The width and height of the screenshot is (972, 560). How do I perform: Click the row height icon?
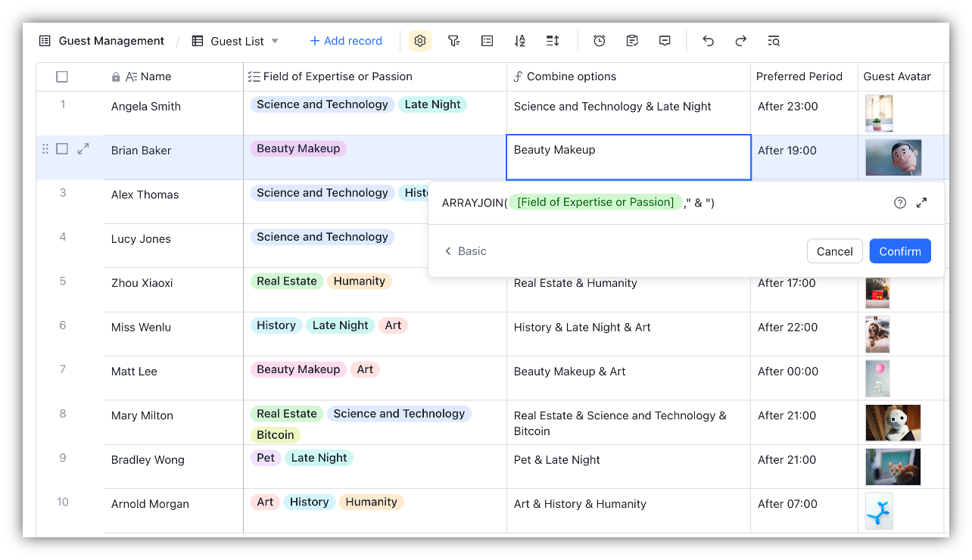click(553, 41)
